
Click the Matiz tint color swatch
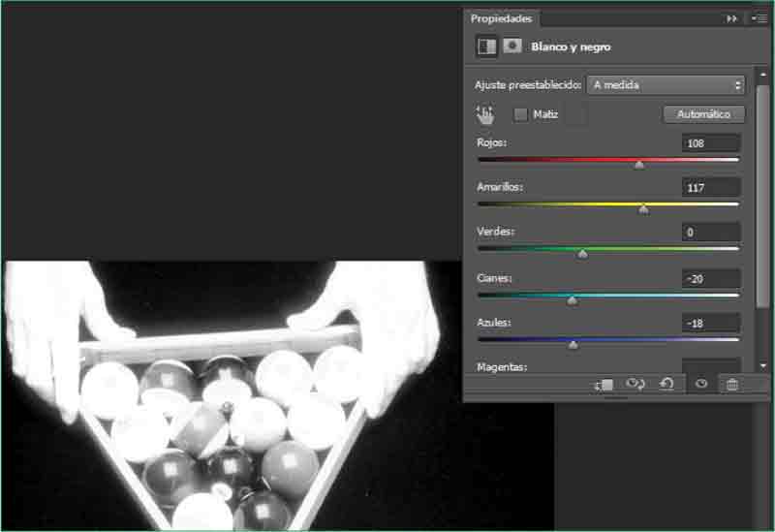[x=575, y=114]
